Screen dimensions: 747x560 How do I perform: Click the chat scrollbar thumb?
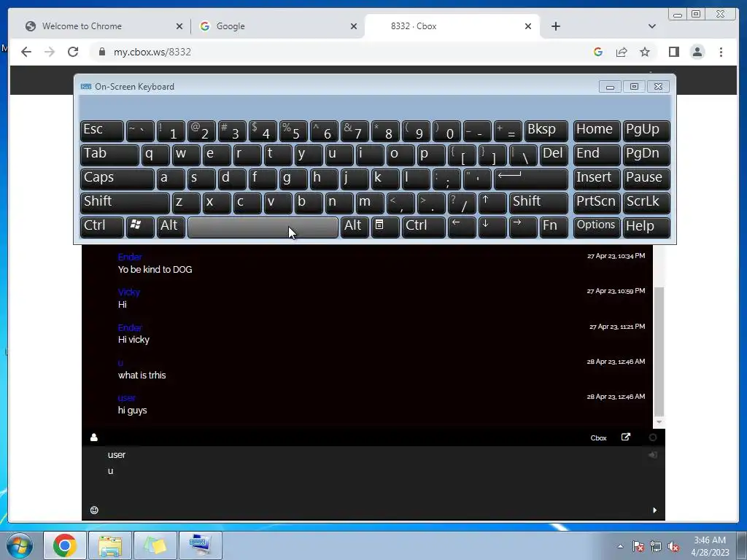[x=659, y=351]
